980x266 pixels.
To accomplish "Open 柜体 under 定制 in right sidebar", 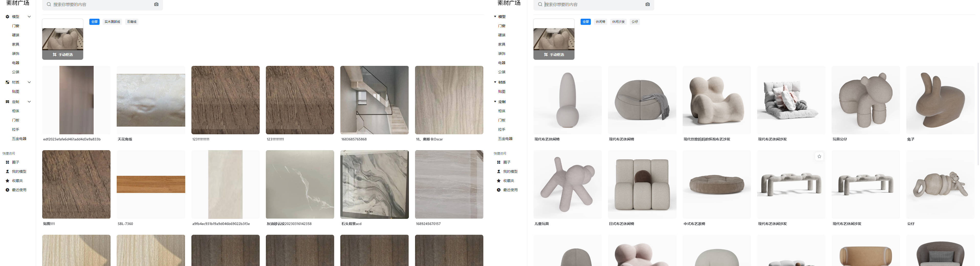I will tap(502, 111).
